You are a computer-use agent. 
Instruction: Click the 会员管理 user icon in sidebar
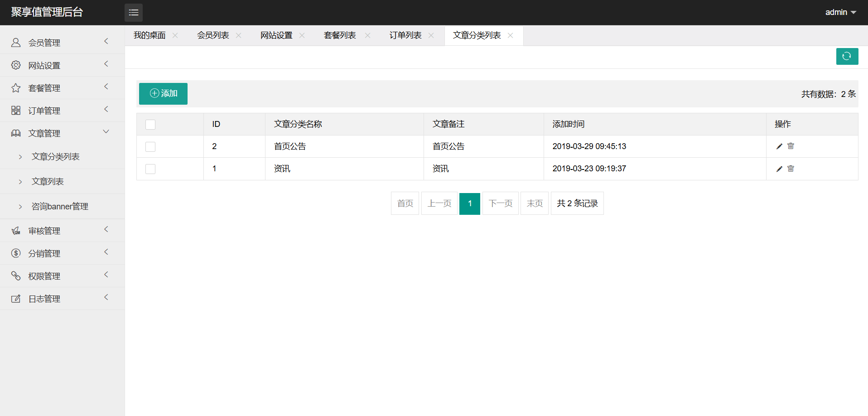[16, 43]
